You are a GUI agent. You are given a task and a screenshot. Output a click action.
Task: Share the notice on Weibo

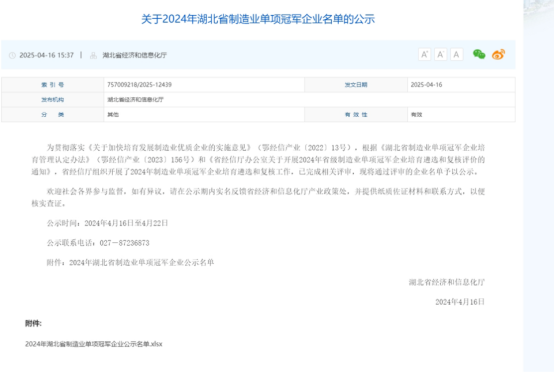click(x=498, y=54)
